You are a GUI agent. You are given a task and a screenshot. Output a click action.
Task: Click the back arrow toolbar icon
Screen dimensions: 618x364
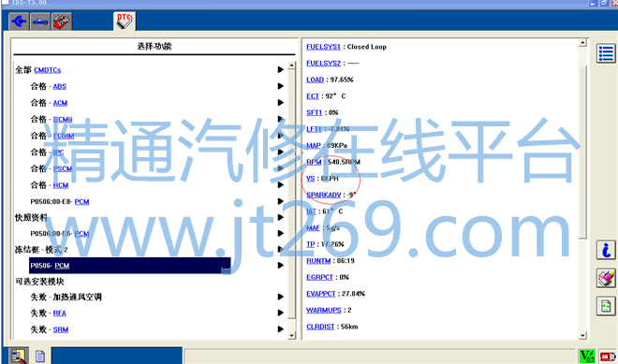[x=19, y=22]
